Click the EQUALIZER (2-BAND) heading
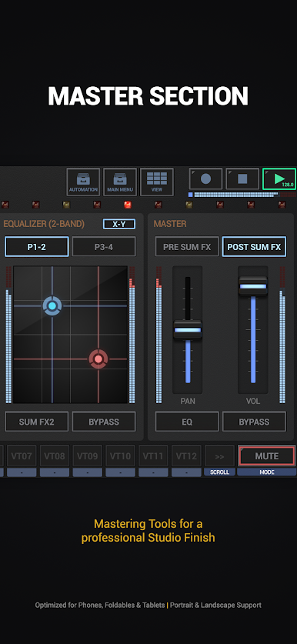Viewport: 297px width, 644px height. [x=44, y=224]
